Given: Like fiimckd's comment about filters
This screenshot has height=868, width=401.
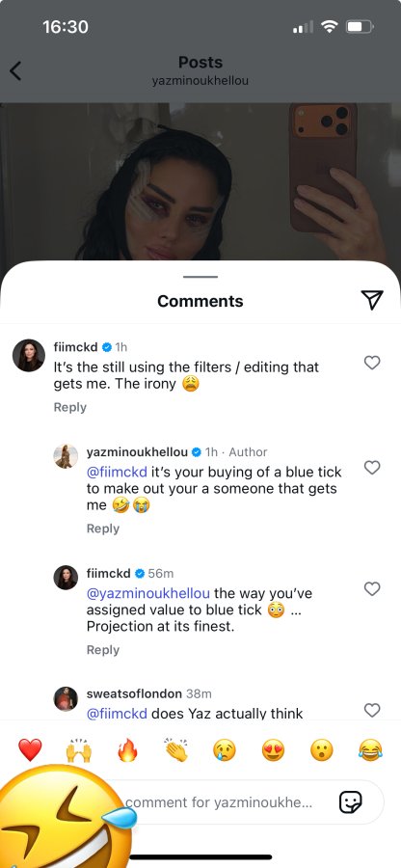Looking at the screenshot, I should [372, 363].
